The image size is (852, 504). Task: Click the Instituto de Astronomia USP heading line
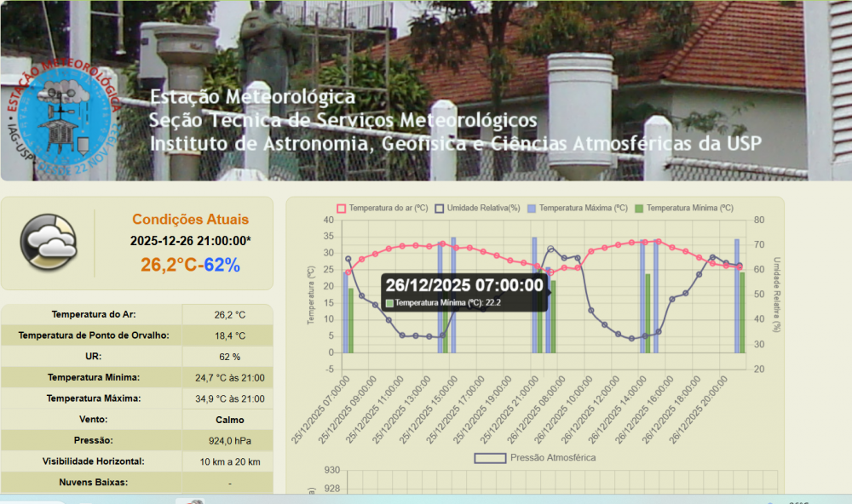(455, 143)
